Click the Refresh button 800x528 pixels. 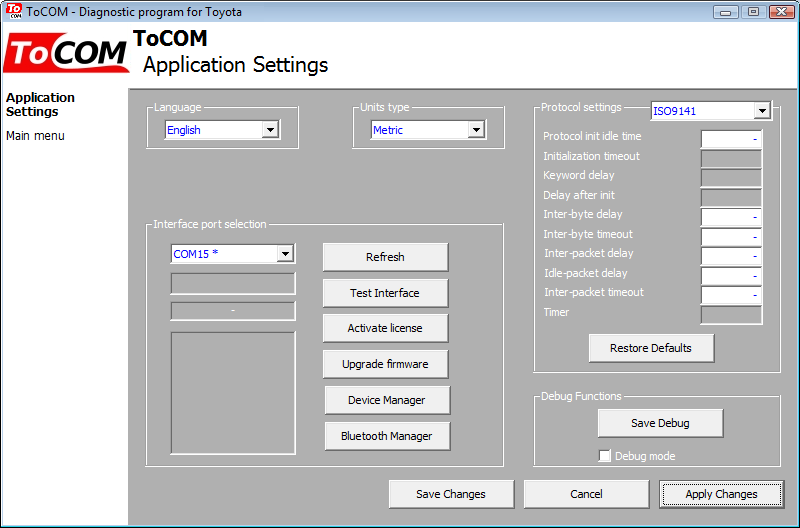385,257
